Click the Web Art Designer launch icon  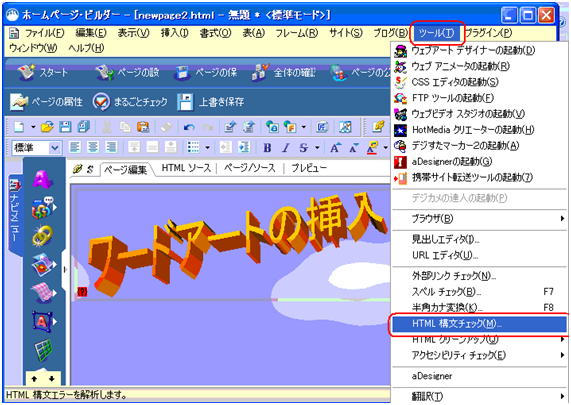tap(401, 51)
